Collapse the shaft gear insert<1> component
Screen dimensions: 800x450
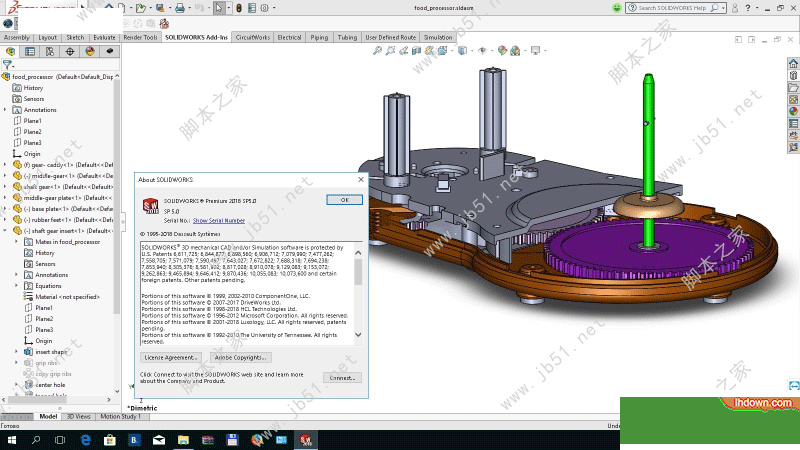tap(5, 231)
